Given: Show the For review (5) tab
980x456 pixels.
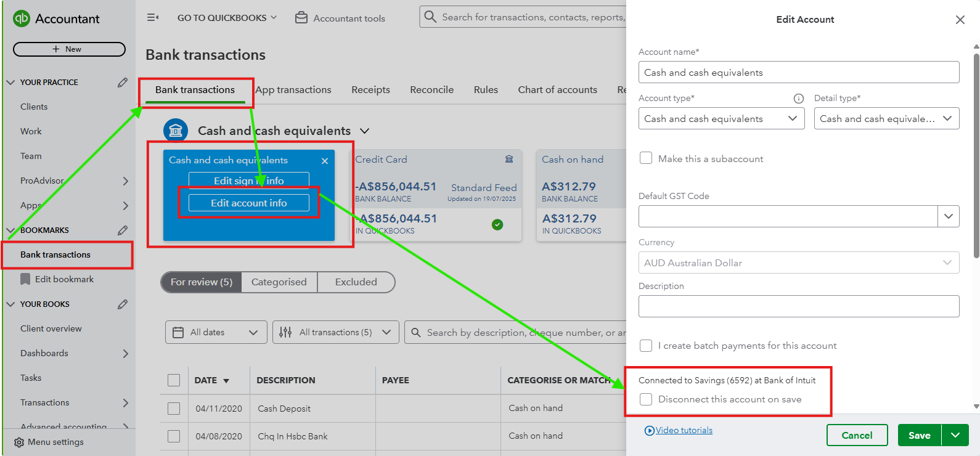Looking at the screenshot, I should [202, 282].
